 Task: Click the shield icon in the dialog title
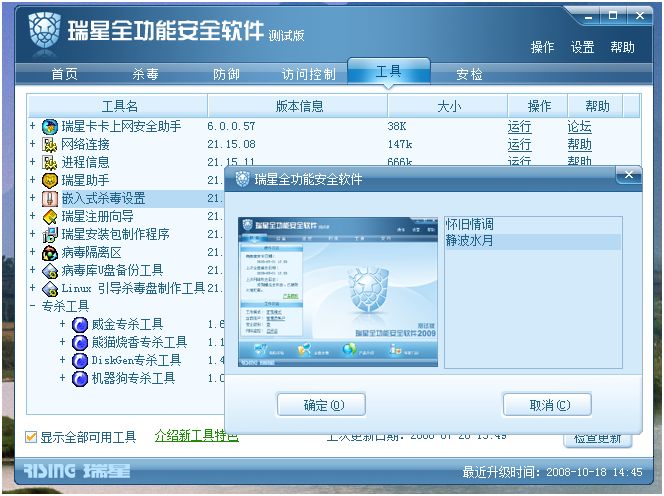click(x=242, y=179)
